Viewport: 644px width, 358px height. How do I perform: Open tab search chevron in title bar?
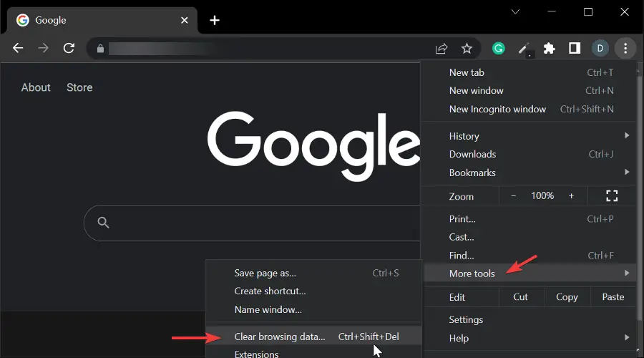515,11
